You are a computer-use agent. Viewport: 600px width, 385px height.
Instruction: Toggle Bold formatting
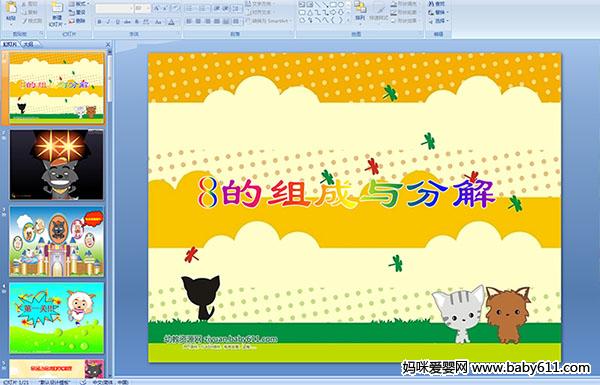99,22
